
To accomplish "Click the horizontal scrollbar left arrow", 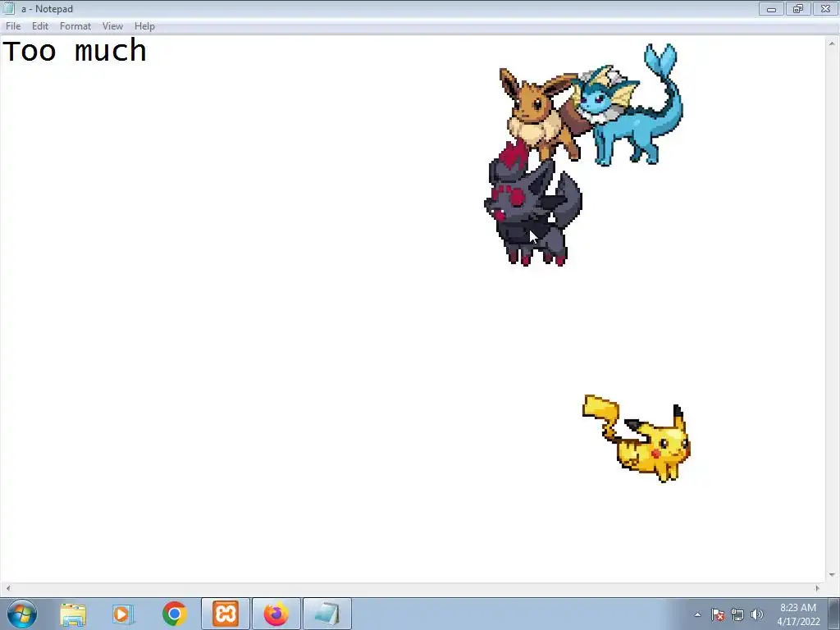I will pos(7,588).
